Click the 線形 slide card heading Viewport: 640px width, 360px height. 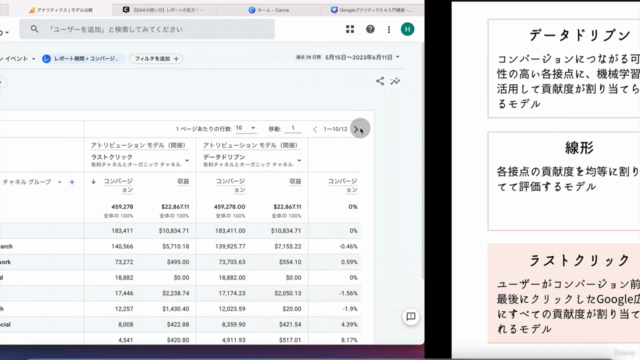coord(579,148)
